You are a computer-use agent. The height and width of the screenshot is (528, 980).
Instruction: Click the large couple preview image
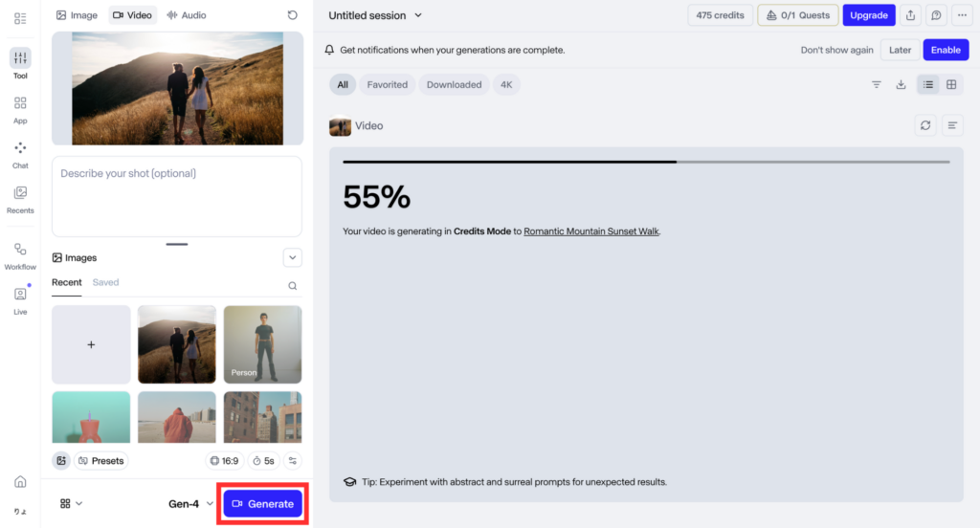click(177, 89)
